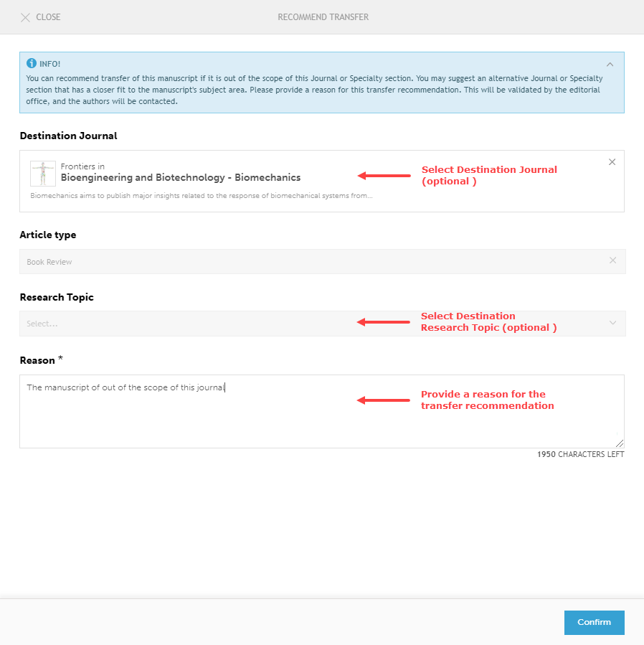This screenshot has width=644, height=645.
Task: Click the 1950 CHARACTERS LEFT counter
Action: click(579, 453)
